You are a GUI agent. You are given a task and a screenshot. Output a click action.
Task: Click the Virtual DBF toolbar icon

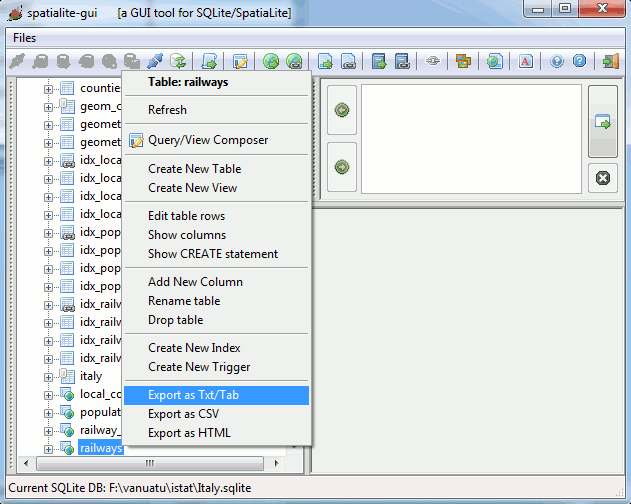point(402,61)
